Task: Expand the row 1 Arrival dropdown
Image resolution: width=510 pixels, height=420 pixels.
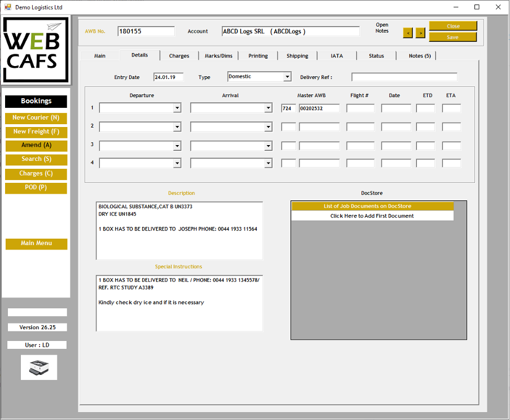Action: tap(268, 108)
